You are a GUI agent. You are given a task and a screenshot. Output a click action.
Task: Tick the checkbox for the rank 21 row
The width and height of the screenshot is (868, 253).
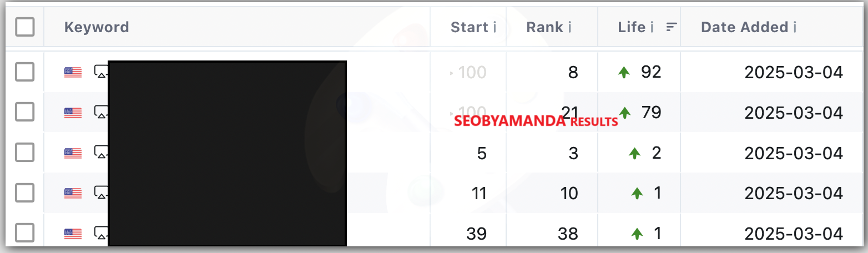pos(25,113)
